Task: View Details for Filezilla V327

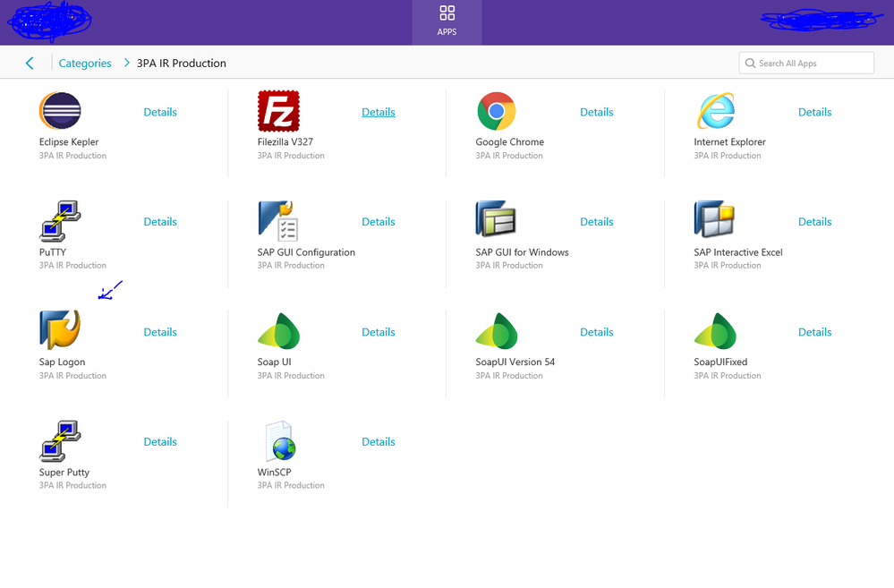Action: pyautogui.click(x=378, y=113)
